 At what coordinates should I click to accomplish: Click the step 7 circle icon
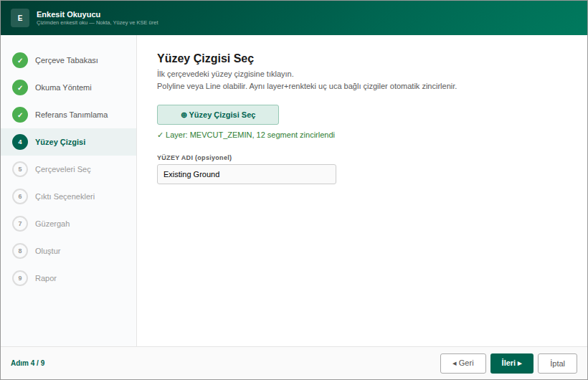[x=20, y=224]
